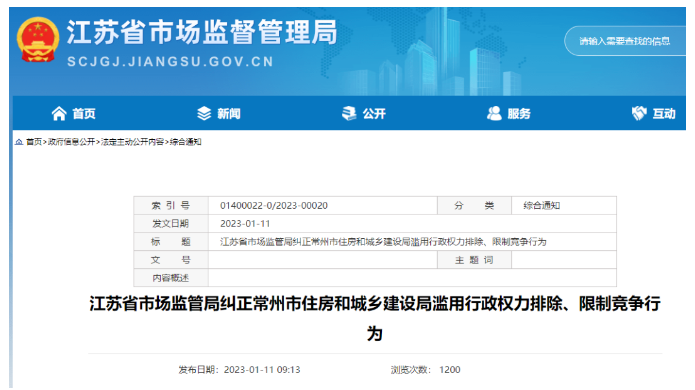Click the handshake icon beside 互动

tap(639, 113)
